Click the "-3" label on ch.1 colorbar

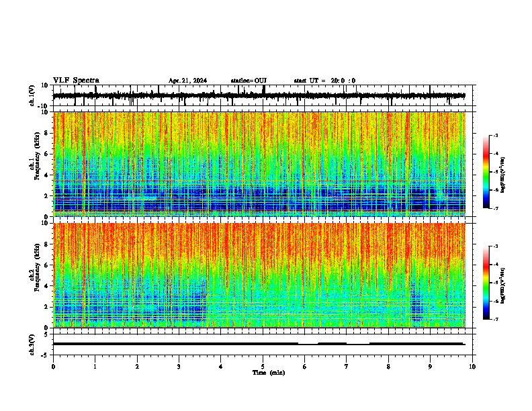496,135
